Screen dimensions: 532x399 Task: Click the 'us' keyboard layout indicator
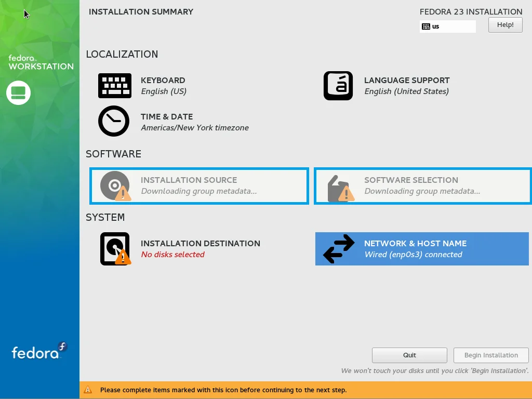(x=447, y=26)
